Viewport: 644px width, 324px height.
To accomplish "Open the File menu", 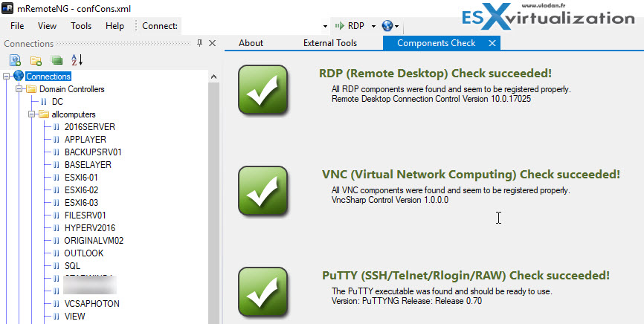I will tap(17, 26).
